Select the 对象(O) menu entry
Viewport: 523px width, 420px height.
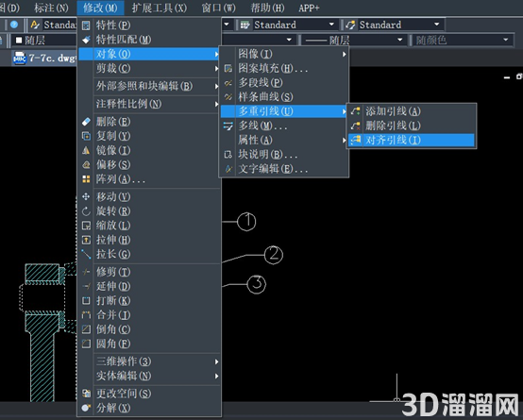(149, 54)
